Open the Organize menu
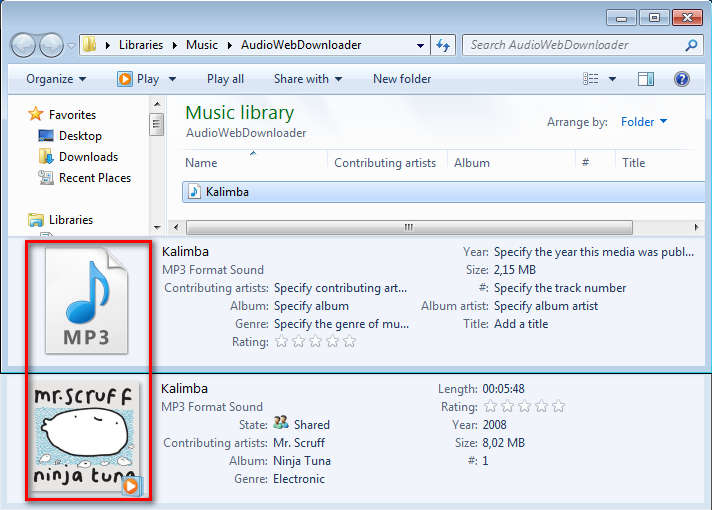712x510 pixels. (x=56, y=79)
